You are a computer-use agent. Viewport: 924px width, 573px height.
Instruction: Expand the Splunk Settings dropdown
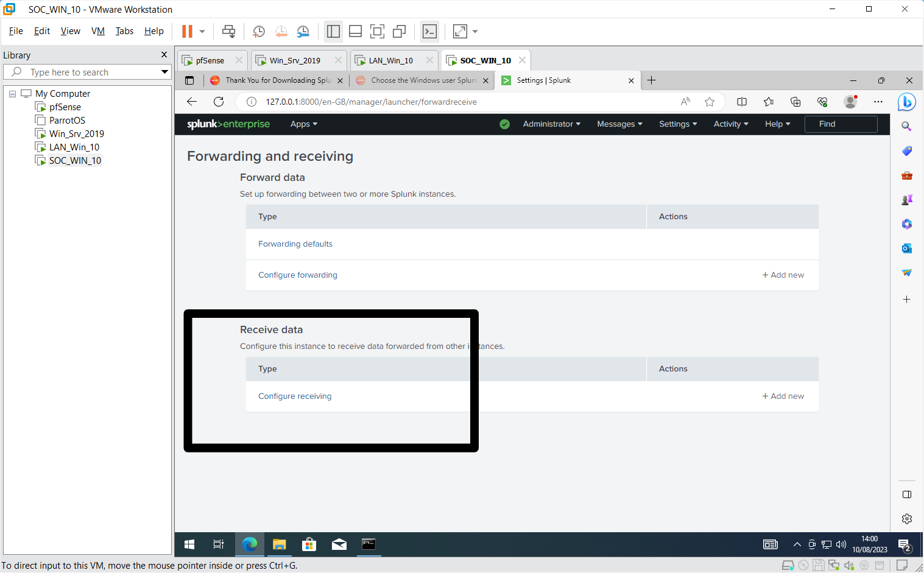678,124
